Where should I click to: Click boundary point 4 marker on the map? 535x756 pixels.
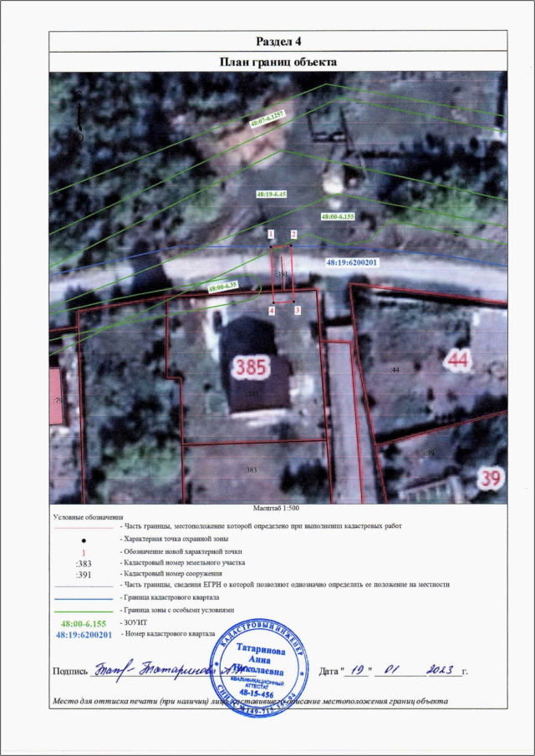[x=272, y=310]
